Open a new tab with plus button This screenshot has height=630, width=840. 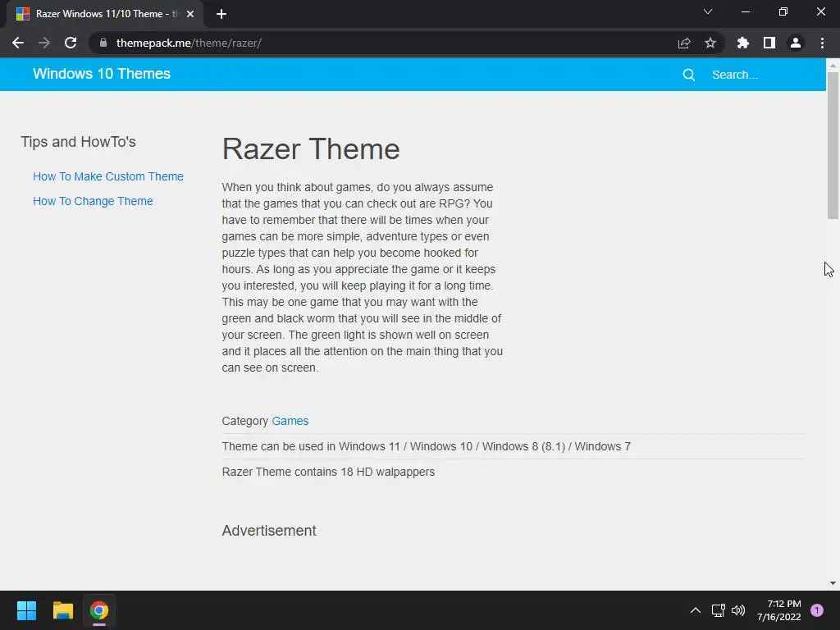[221, 14]
